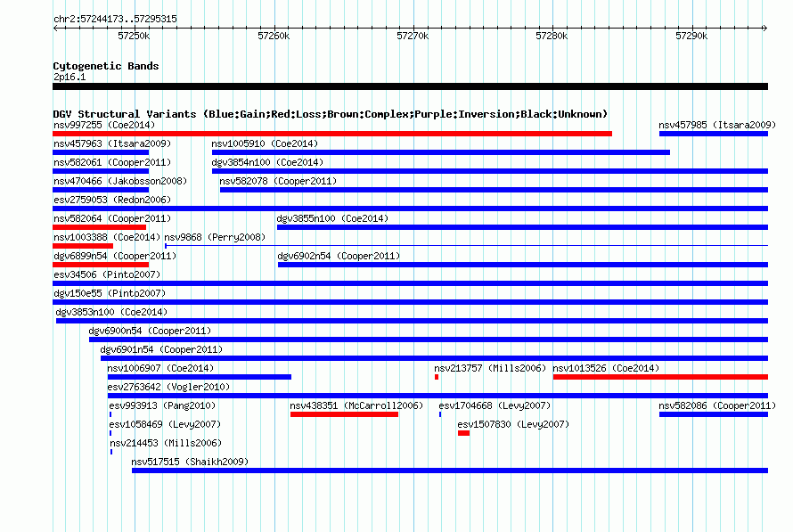This screenshot has height=532, width=793.
Task: Open esv2763642 (Vogler2010) entry
Action: 168,387
